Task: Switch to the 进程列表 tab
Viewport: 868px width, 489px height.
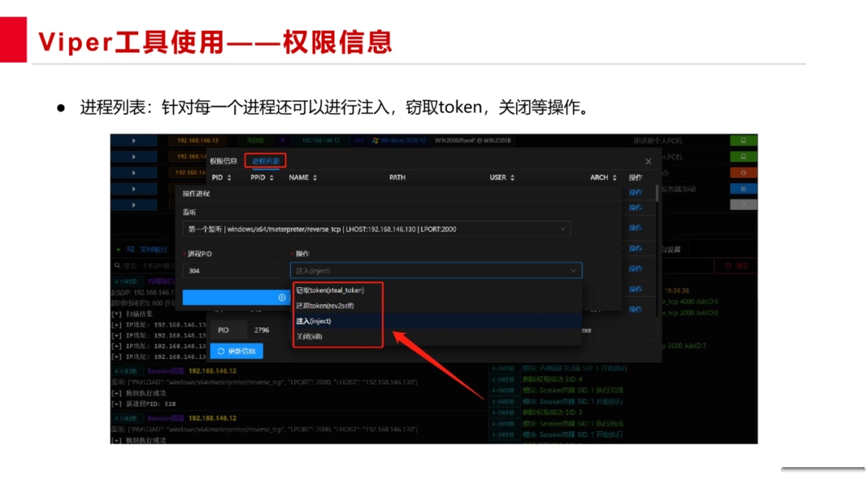Action: (x=266, y=161)
